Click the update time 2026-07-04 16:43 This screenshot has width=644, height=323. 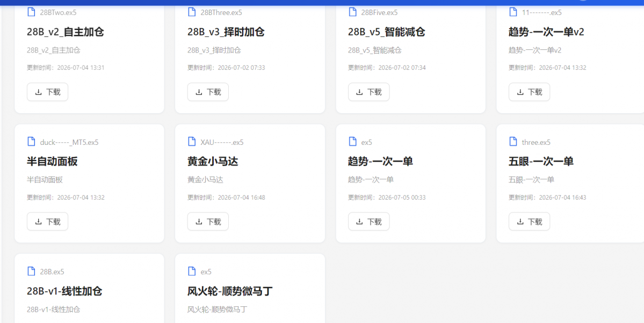click(563, 197)
